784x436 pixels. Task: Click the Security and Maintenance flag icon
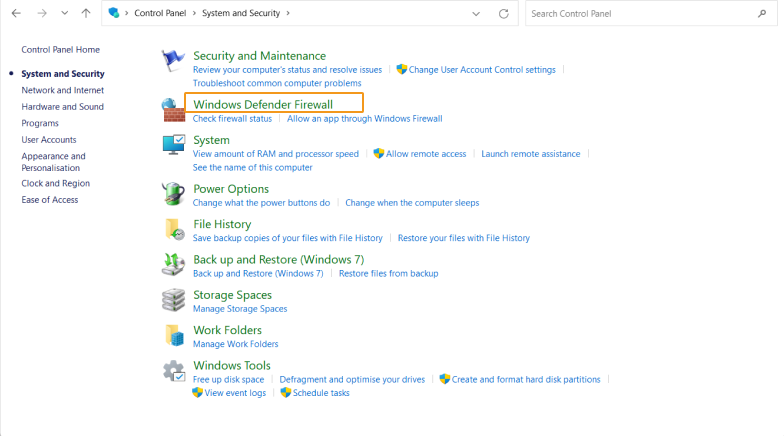[x=174, y=61]
